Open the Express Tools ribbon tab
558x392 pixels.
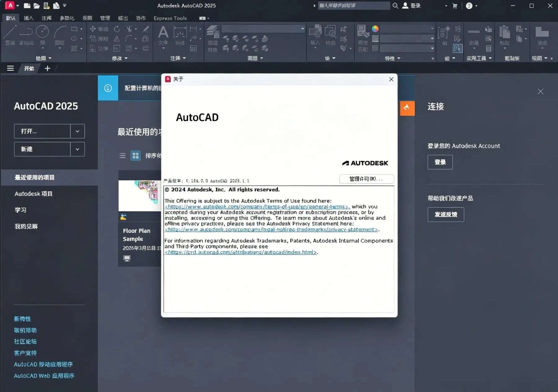click(170, 18)
